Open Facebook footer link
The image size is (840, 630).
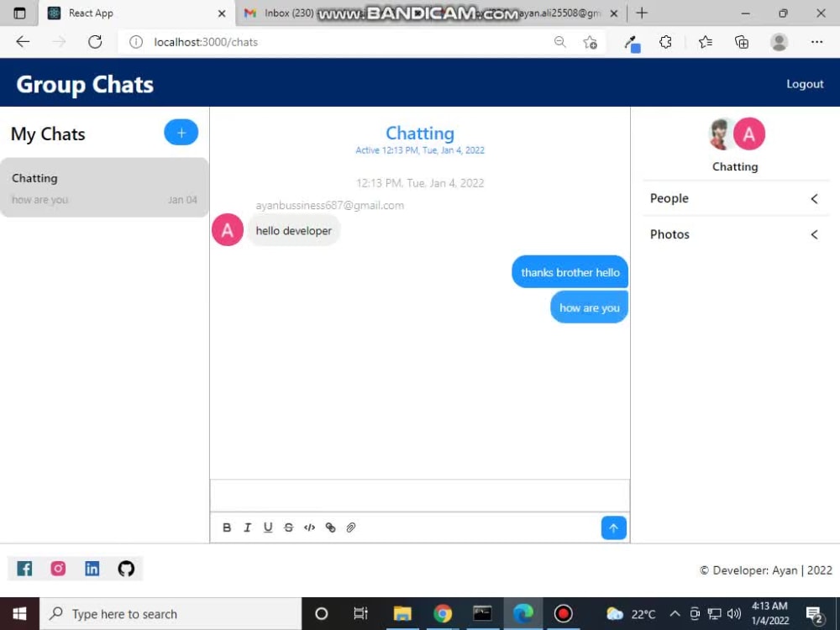[24, 569]
